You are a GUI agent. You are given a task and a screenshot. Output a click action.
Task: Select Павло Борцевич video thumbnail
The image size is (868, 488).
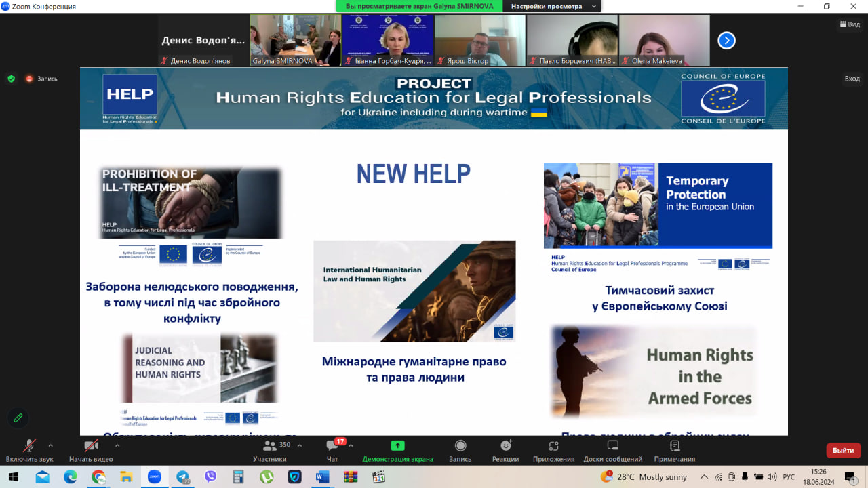point(572,41)
